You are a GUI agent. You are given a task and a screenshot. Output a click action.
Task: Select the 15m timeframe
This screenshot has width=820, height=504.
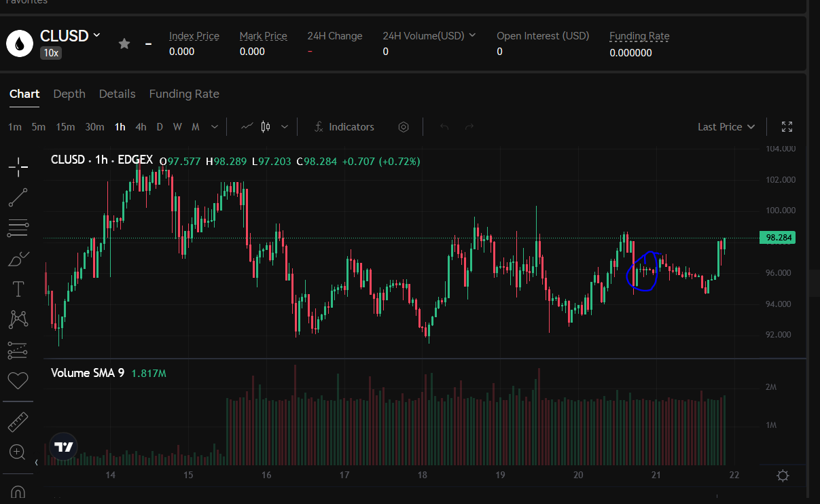click(65, 127)
